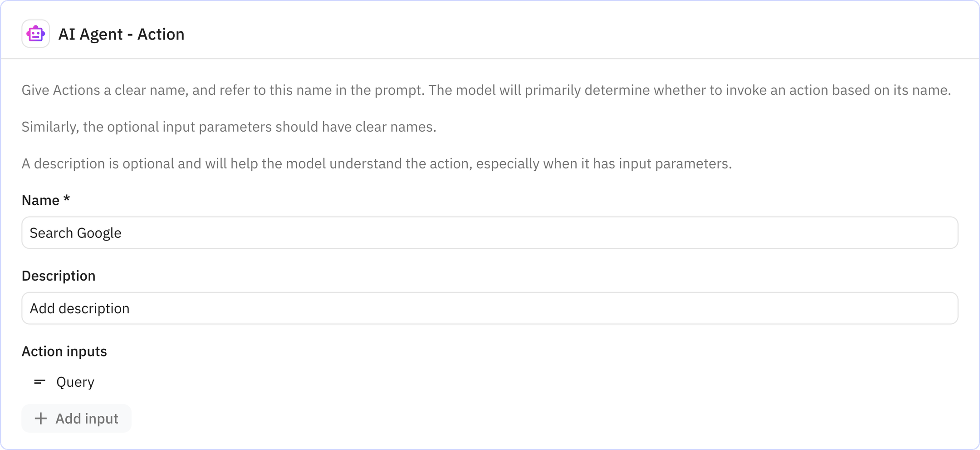Screen dimensions: 980x450
Task: Click the purple robot AI Agent icon
Action: 35,34
